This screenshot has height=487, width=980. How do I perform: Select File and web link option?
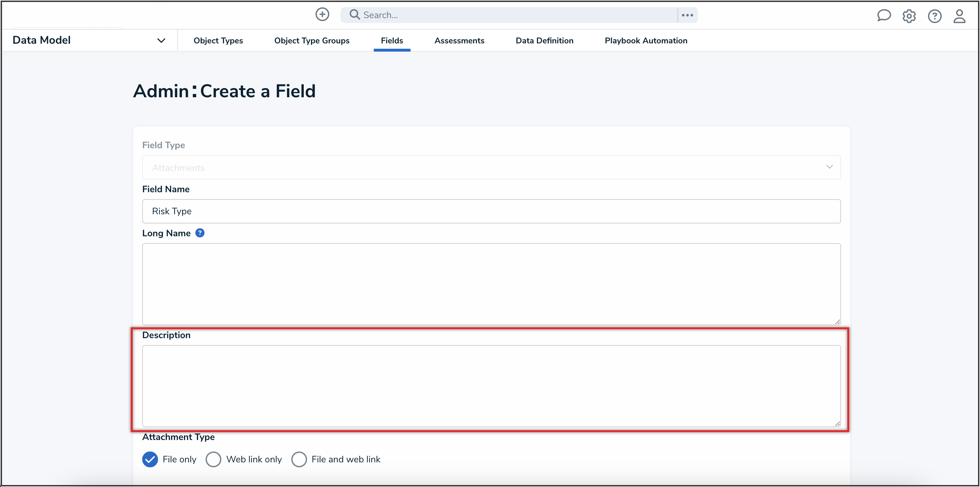(300, 459)
